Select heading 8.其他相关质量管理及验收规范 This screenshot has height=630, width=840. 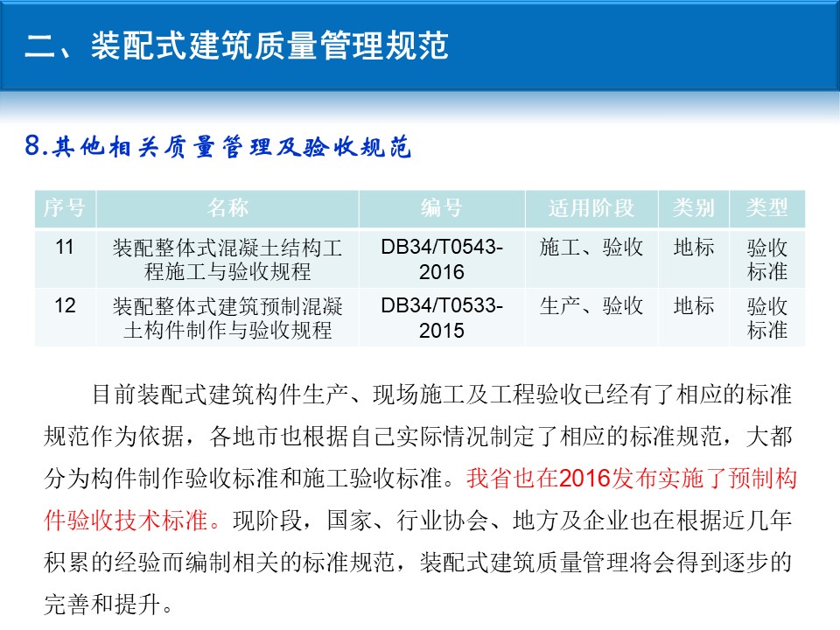pos(218,146)
